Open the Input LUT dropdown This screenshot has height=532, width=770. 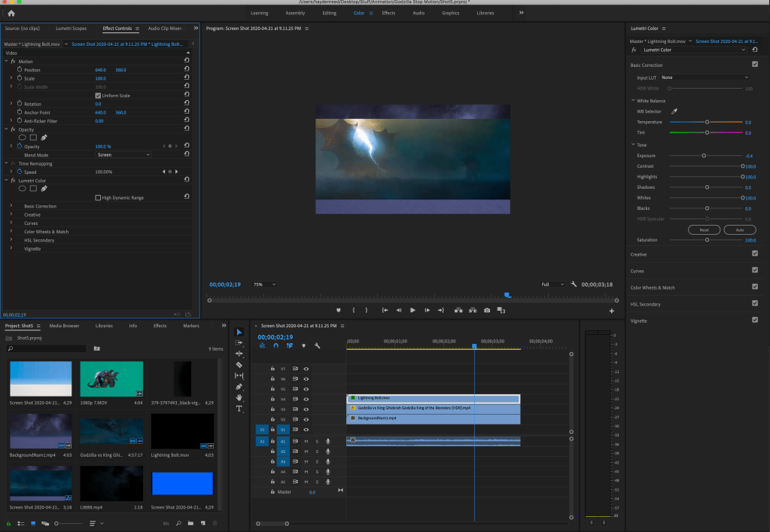(x=705, y=78)
